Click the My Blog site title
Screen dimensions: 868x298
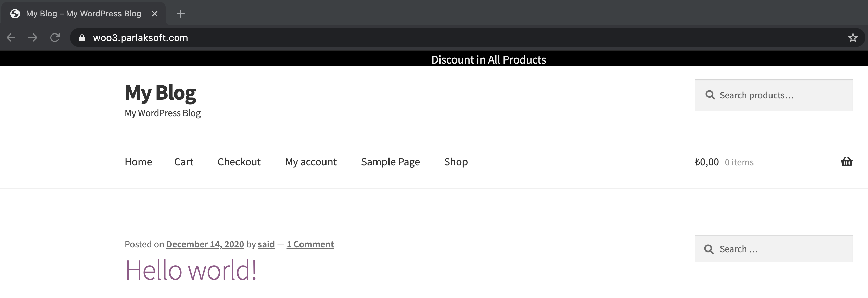161,93
